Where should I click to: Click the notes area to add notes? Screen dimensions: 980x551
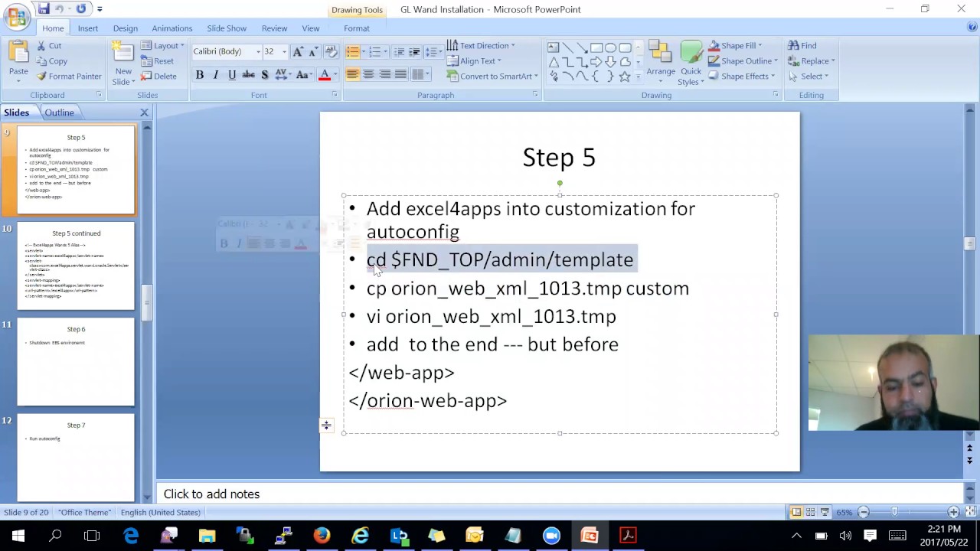(560, 494)
